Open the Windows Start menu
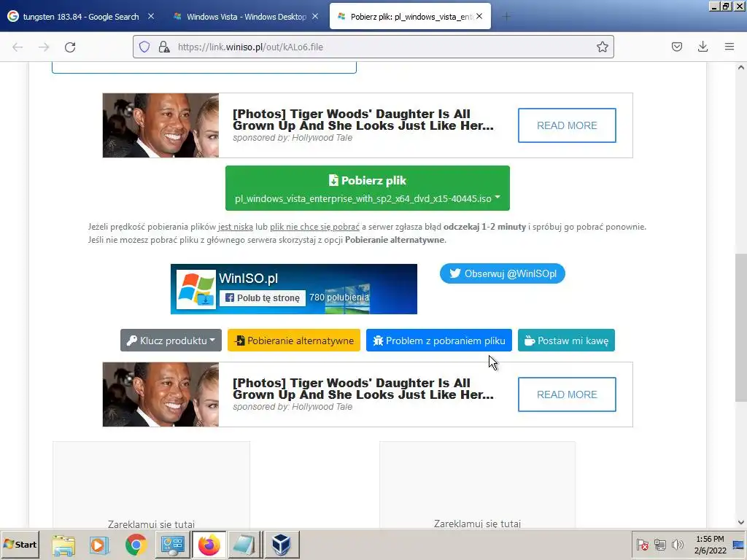 pos(20,544)
